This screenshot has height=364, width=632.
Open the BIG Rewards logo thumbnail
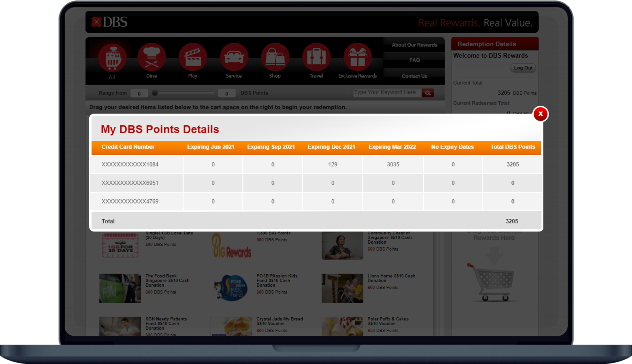pos(231,246)
